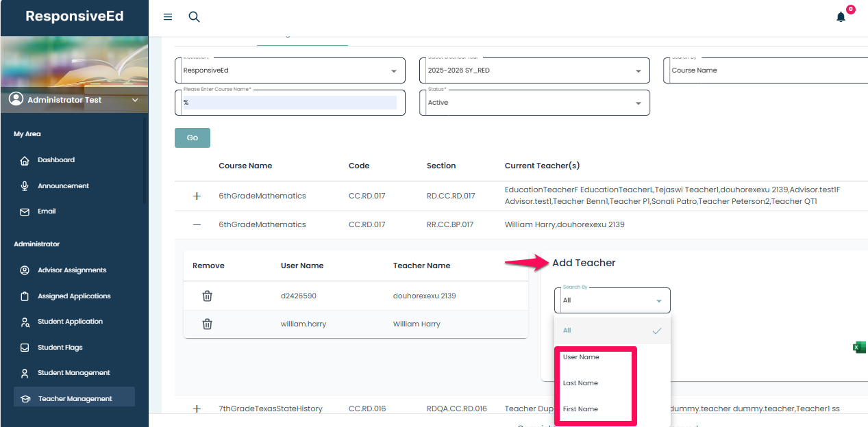Open Student Flags page
This screenshot has height=427, width=868.
click(60, 348)
